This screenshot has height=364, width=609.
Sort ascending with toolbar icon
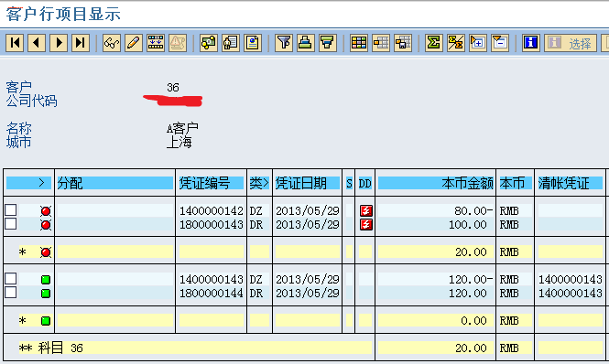pyautogui.click(x=306, y=43)
